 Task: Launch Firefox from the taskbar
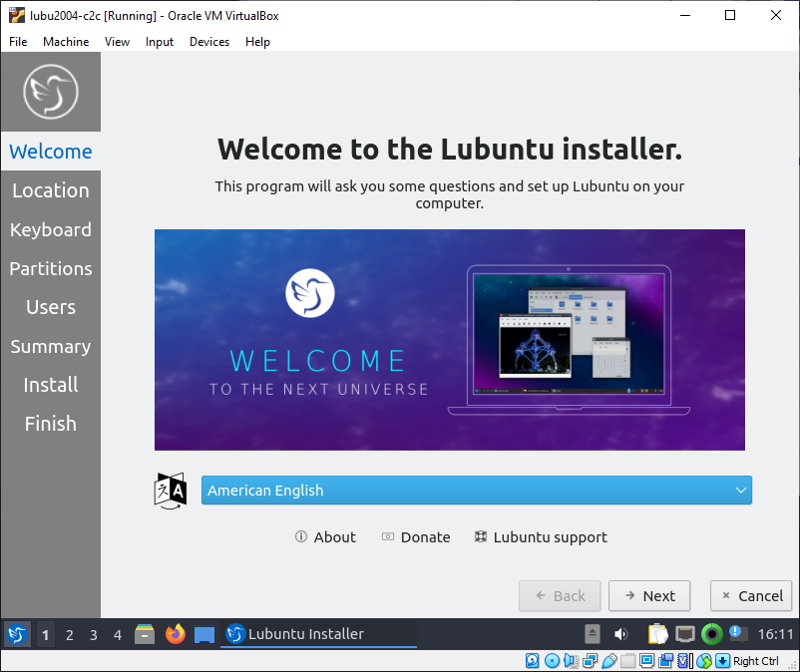pos(176,633)
